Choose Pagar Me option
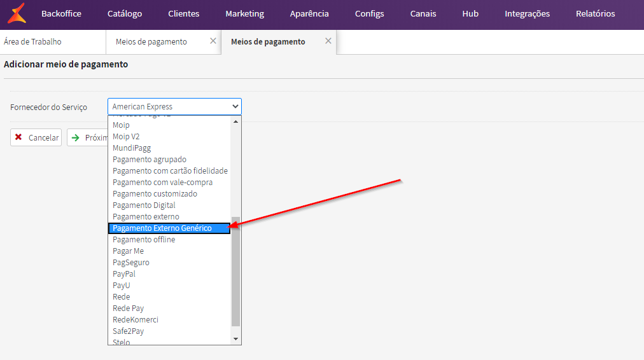The image size is (644, 360). point(169,251)
